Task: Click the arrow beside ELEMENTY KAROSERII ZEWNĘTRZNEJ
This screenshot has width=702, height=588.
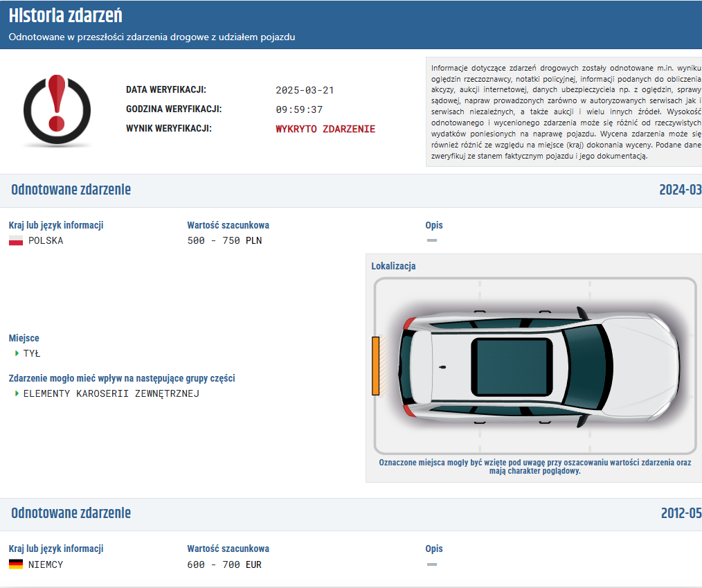Action: click(17, 394)
